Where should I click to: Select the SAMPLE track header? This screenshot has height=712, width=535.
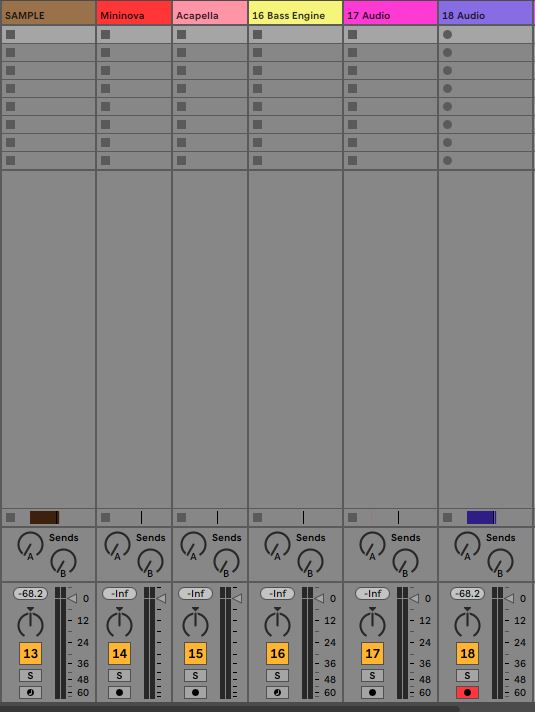pos(48,15)
